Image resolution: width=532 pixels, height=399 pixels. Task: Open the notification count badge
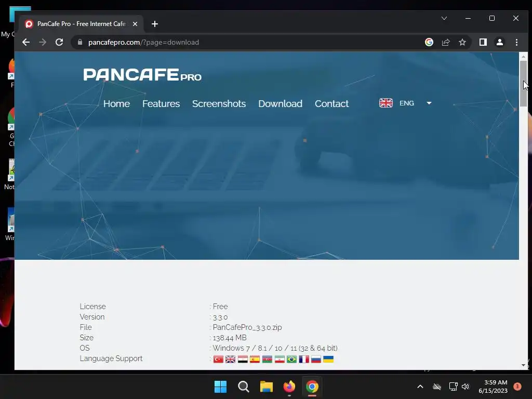tap(517, 387)
